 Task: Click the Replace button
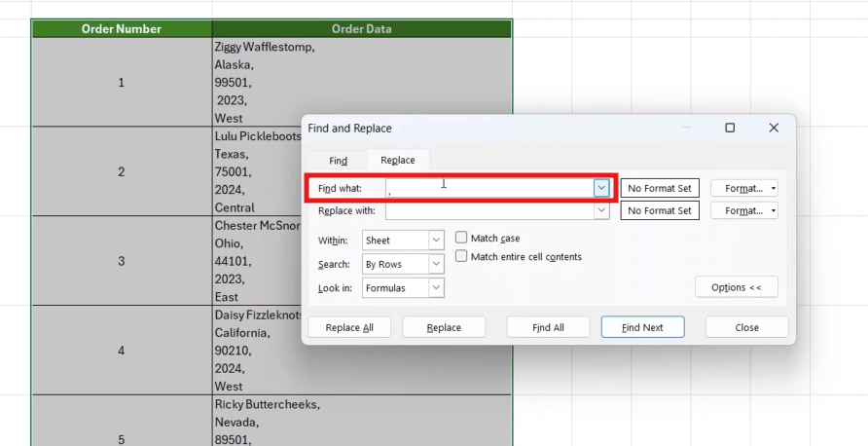(x=444, y=327)
